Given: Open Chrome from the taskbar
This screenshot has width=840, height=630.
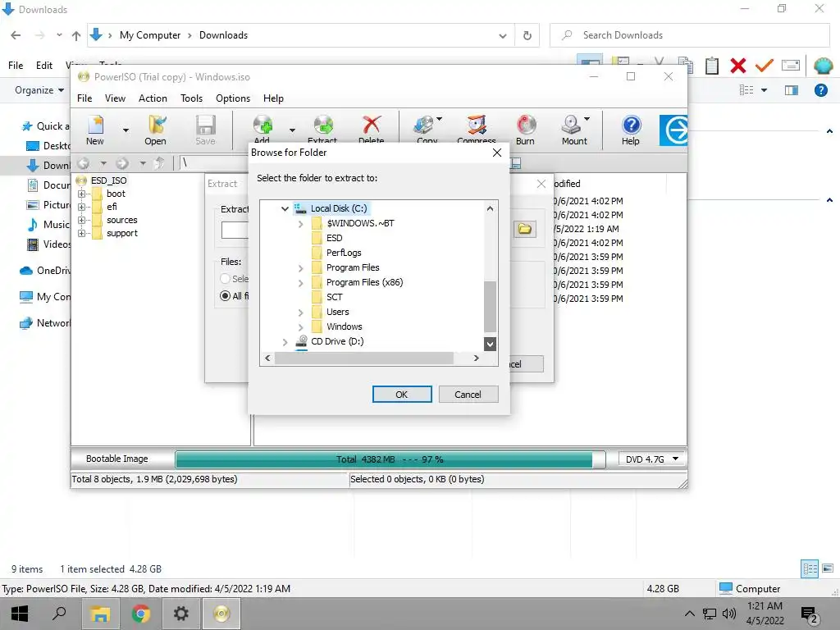Looking at the screenshot, I should tap(141, 614).
